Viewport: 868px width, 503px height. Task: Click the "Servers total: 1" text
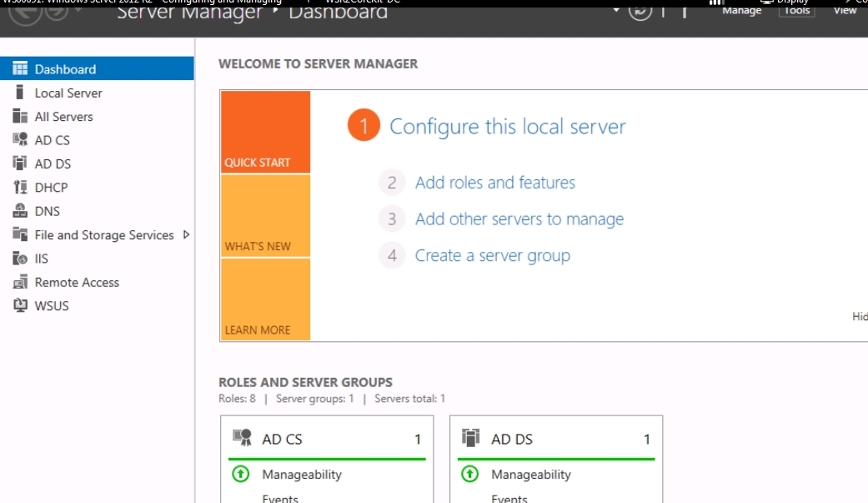(409, 398)
